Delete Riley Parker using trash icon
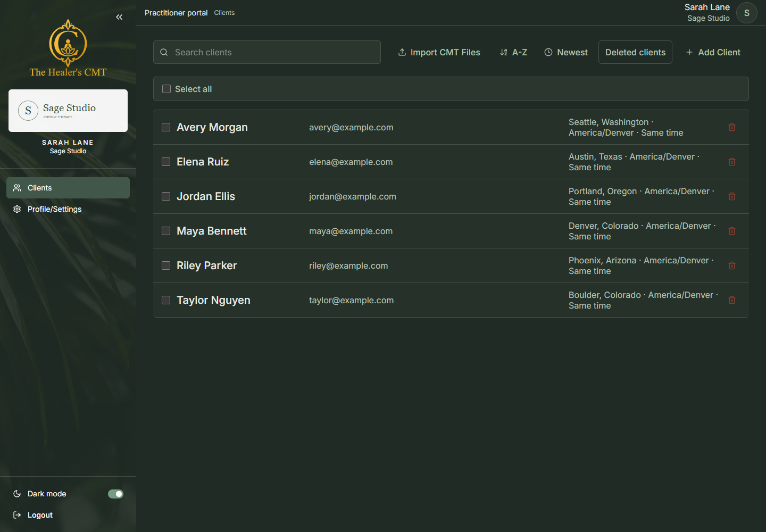The height and width of the screenshot is (532, 766). pyautogui.click(x=732, y=265)
